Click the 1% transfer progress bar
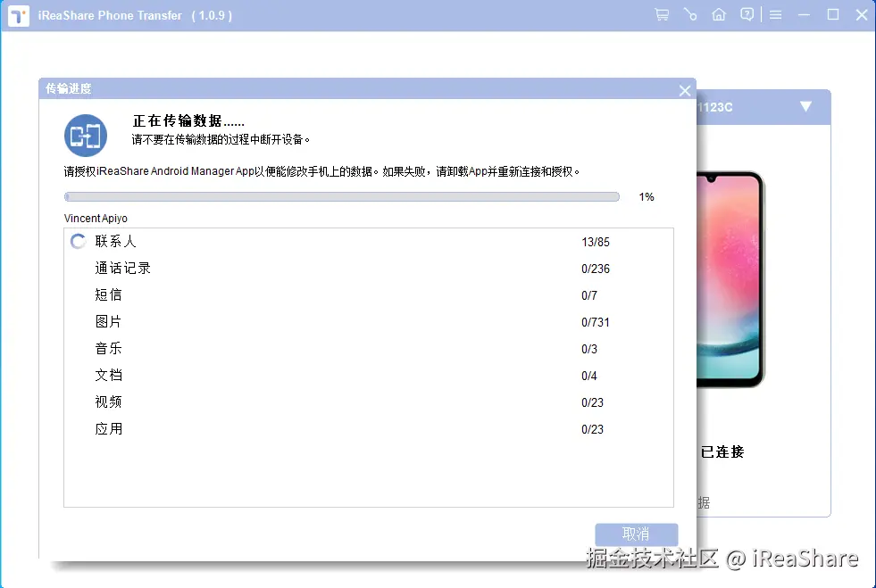Image resolution: width=876 pixels, height=588 pixels. click(341, 196)
